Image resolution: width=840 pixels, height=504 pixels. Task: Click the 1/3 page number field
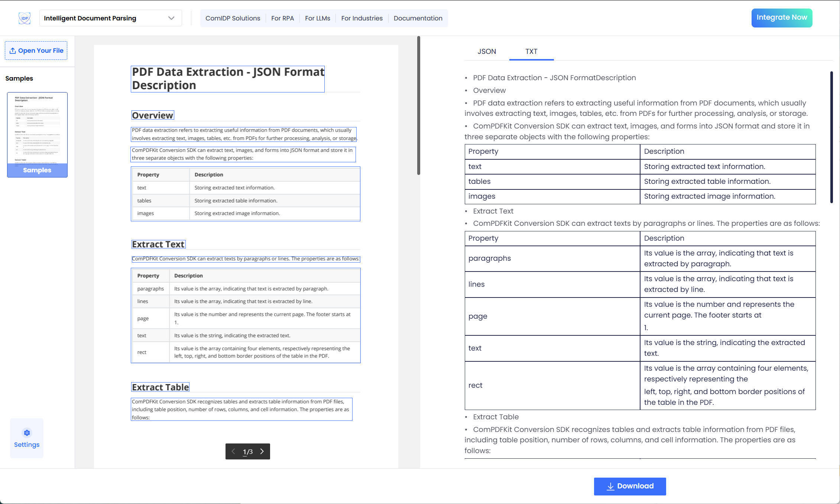pyautogui.click(x=248, y=452)
